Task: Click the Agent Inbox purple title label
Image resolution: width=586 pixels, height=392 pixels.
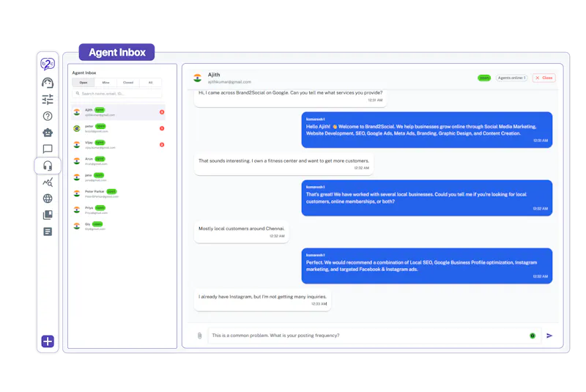Action: pyautogui.click(x=116, y=52)
